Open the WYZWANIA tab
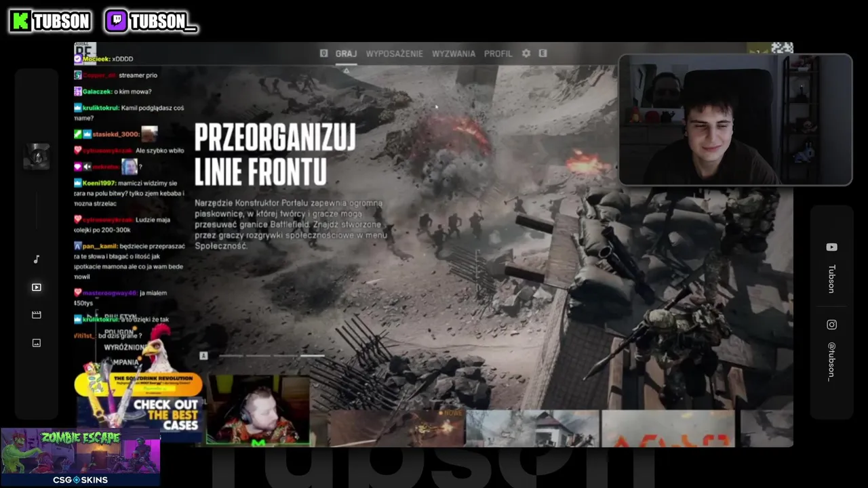The image size is (868, 488). [x=454, y=54]
